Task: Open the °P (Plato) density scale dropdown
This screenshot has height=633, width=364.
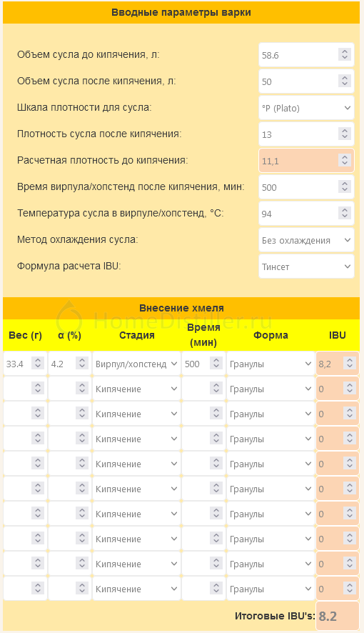Action: click(306, 108)
